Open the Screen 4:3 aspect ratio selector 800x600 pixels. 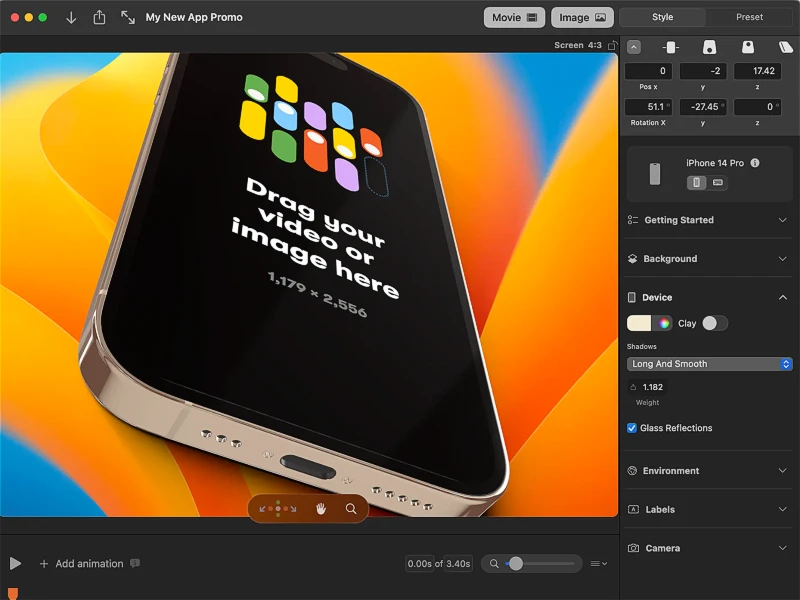pyautogui.click(x=578, y=45)
